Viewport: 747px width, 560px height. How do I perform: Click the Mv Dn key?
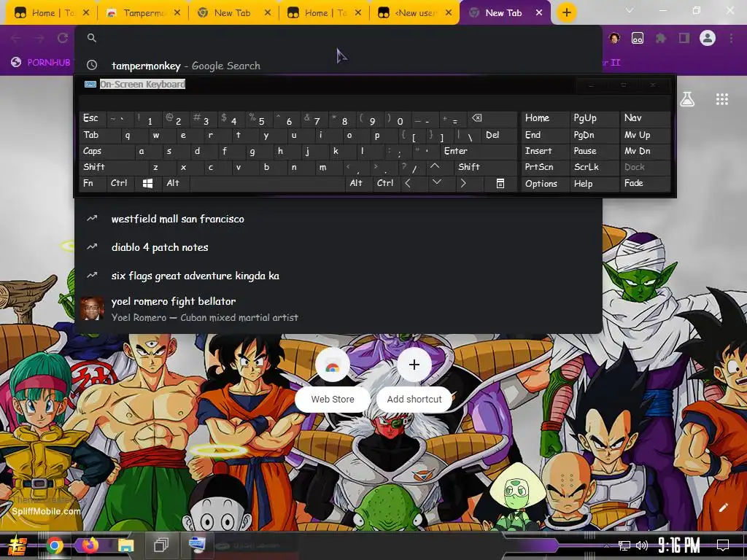[x=645, y=152]
